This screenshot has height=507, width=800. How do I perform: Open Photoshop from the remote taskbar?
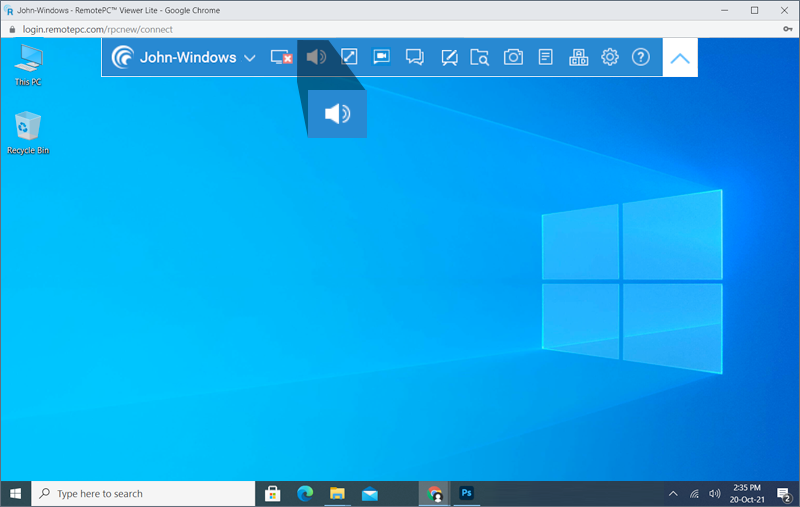coord(466,494)
